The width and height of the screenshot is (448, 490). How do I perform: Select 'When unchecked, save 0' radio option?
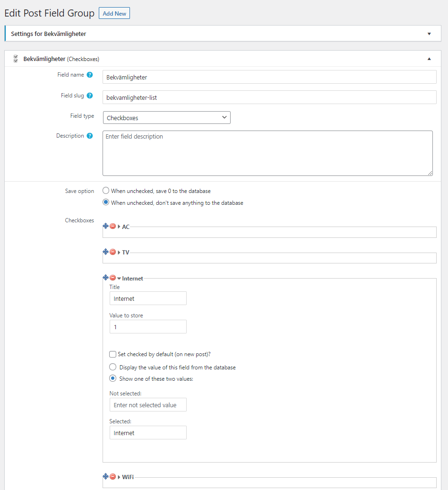point(106,191)
